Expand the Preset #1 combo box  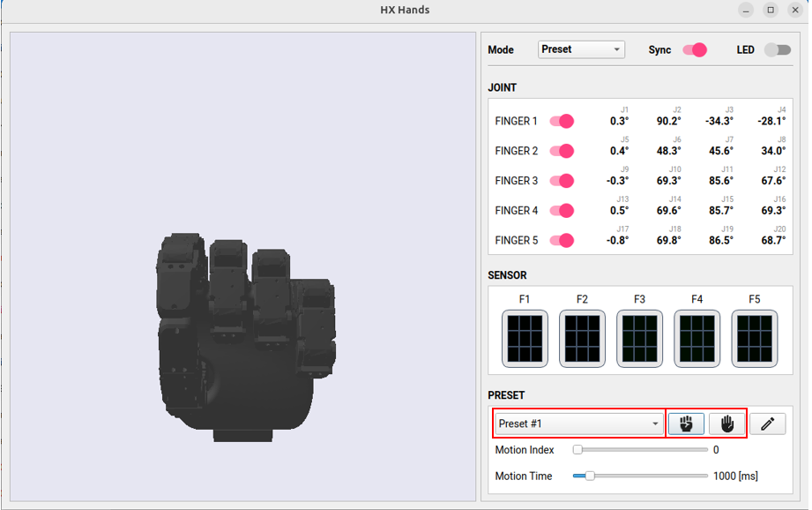tap(579, 424)
